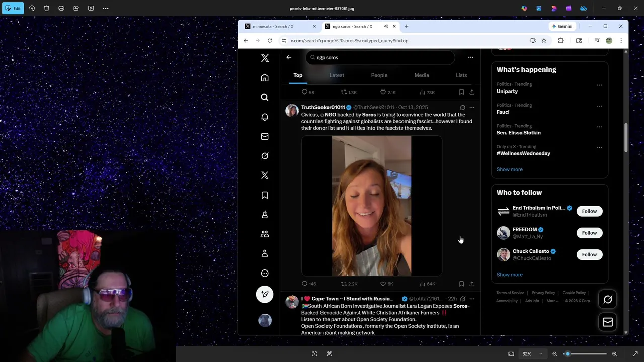Click visual search icon in Photos bottom bar
644x362 pixels.
(x=314, y=354)
